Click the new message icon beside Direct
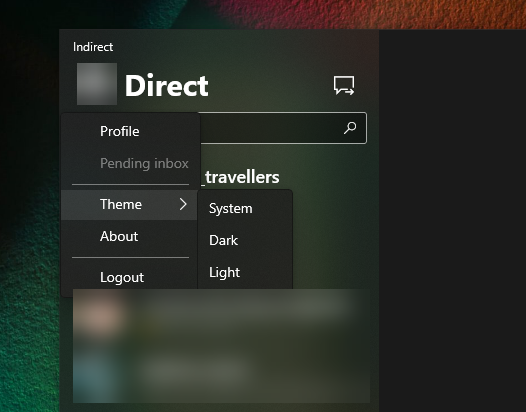The width and height of the screenshot is (526, 412). click(344, 85)
